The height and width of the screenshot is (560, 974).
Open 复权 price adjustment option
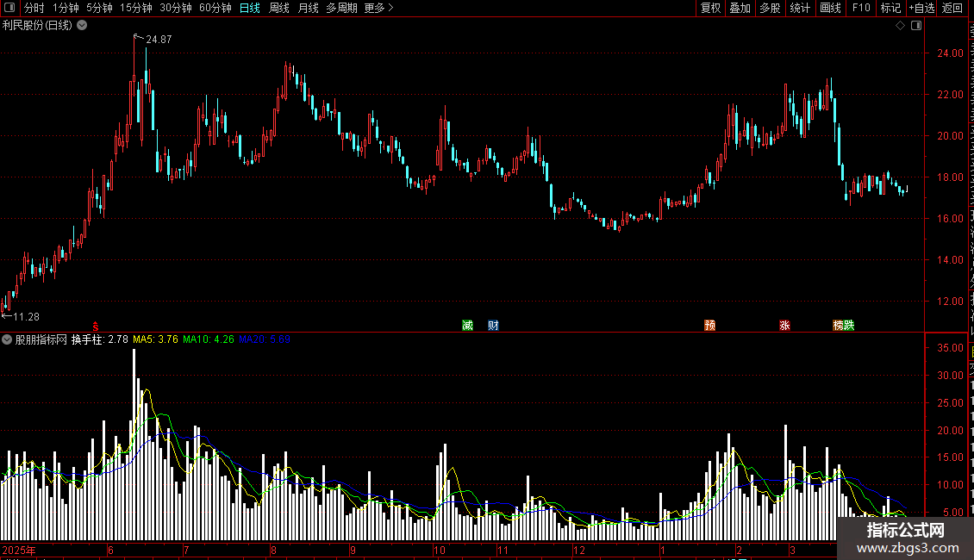click(x=710, y=8)
